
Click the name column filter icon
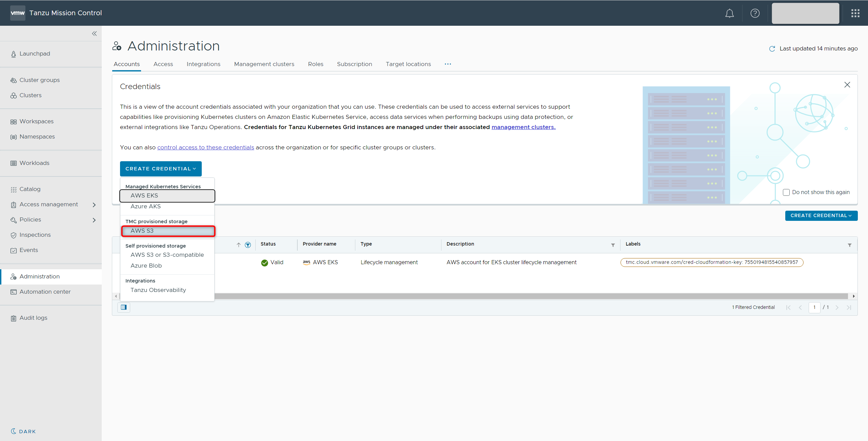[x=248, y=245]
